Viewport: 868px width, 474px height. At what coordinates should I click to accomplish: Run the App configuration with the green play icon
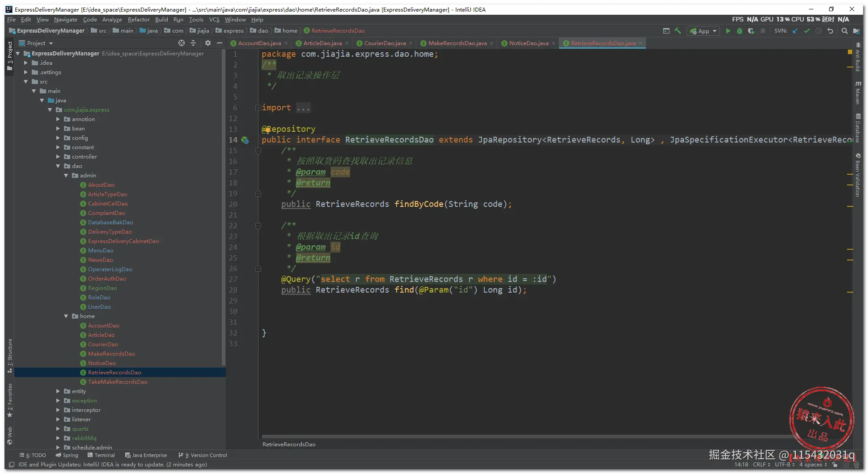(728, 31)
